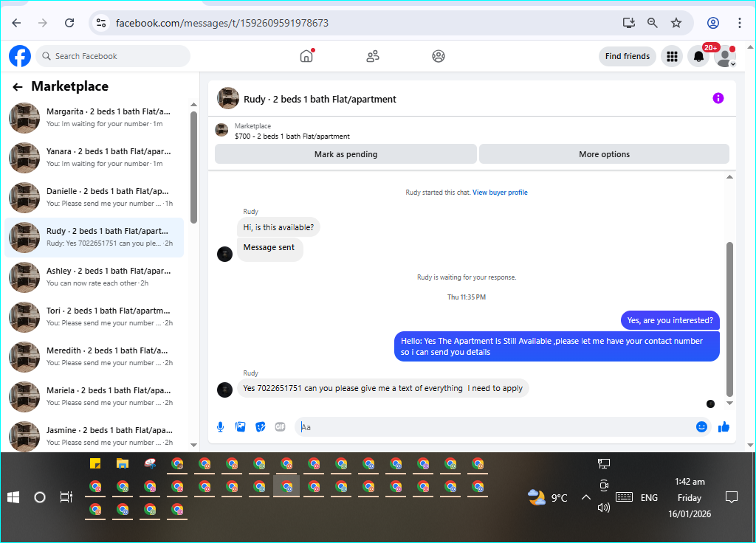Open Sticky Notes from taskbar
This screenshot has width=756, height=543.
pyautogui.click(x=95, y=464)
